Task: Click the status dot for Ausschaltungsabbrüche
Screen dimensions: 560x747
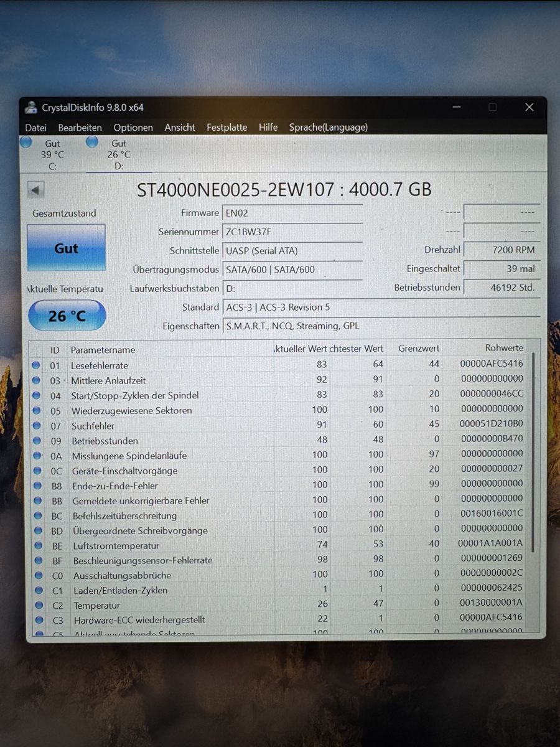Action: [38, 575]
